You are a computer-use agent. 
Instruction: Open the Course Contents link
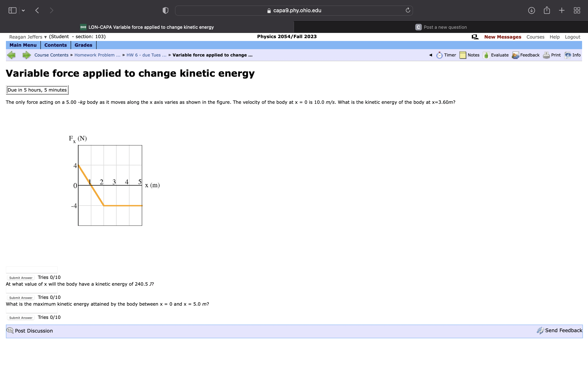(x=51, y=55)
